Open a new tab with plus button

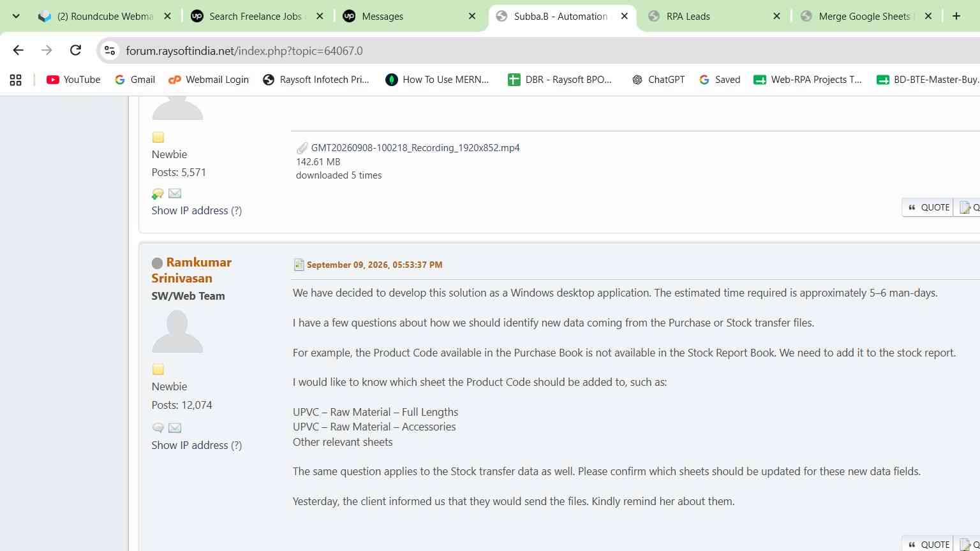[x=956, y=16]
